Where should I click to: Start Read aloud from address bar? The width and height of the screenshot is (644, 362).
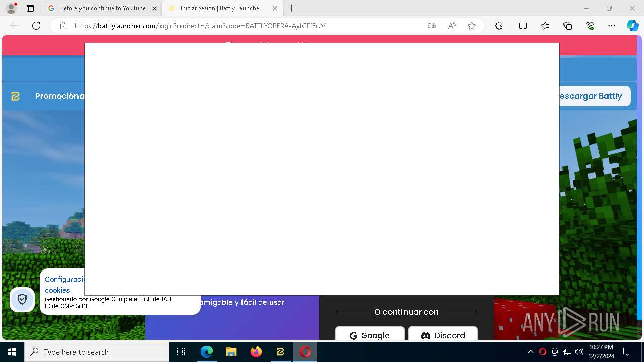452,26
